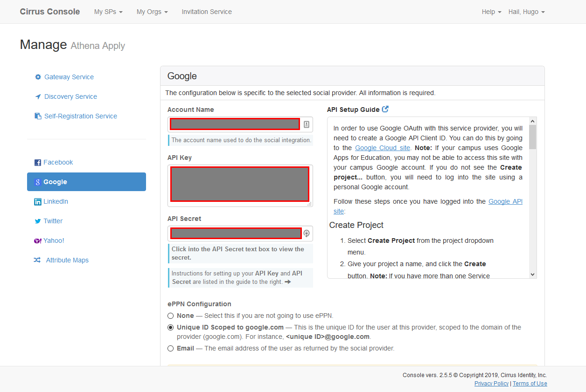Click the Twitter bird icon
This screenshot has height=392, width=586.
37,221
